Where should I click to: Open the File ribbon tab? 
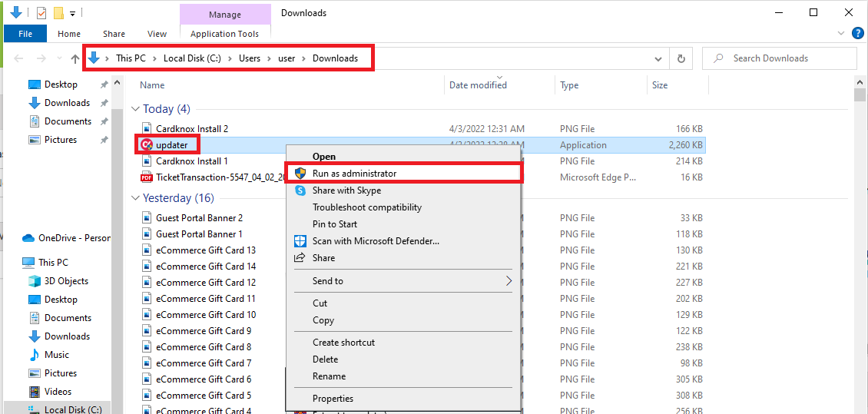25,34
